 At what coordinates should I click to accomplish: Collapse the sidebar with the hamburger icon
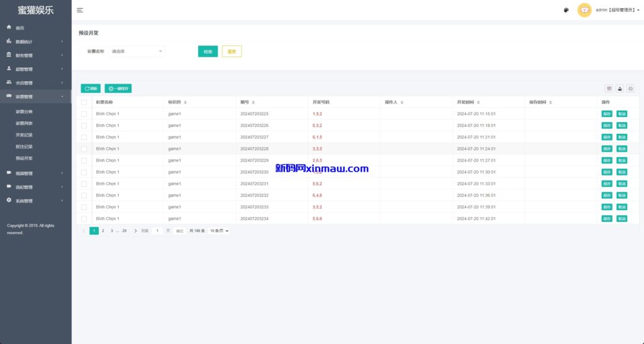click(80, 10)
